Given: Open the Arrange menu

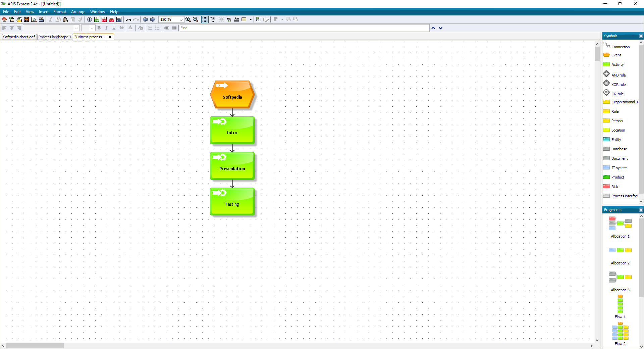Looking at the screenshot, I should (78, 12).
